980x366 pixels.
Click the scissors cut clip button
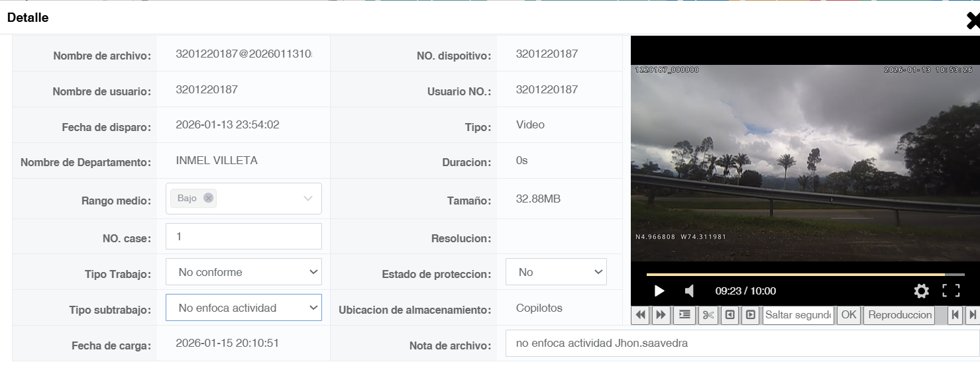click(x=708, y=315)
